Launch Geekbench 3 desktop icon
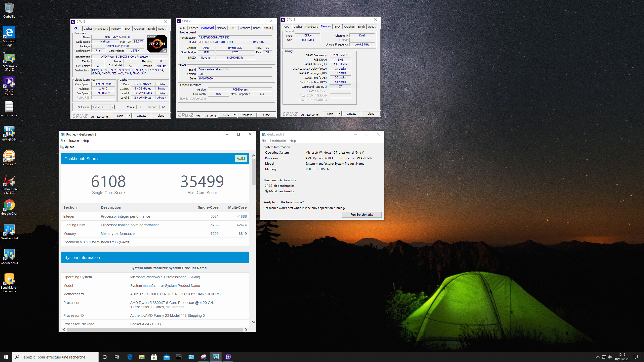The image size is (644, 362). [9, 256]
